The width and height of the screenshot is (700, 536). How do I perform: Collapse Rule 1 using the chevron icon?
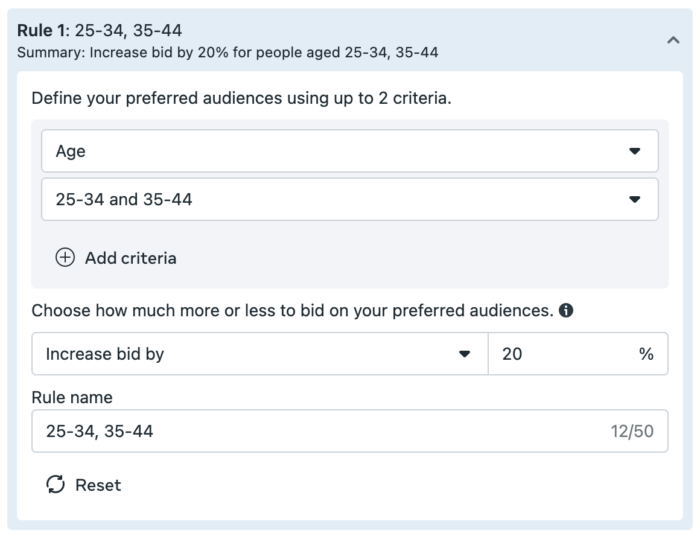pos(673,41)
